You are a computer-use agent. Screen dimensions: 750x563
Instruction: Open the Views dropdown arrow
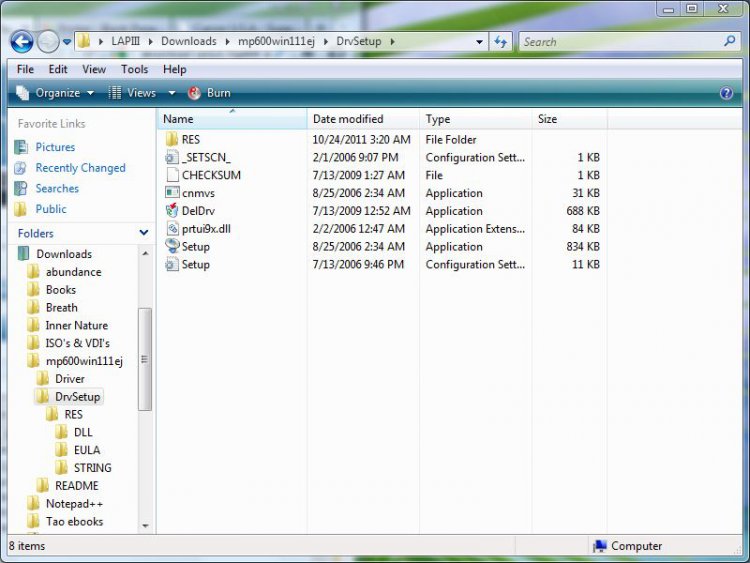coord(172,93)
